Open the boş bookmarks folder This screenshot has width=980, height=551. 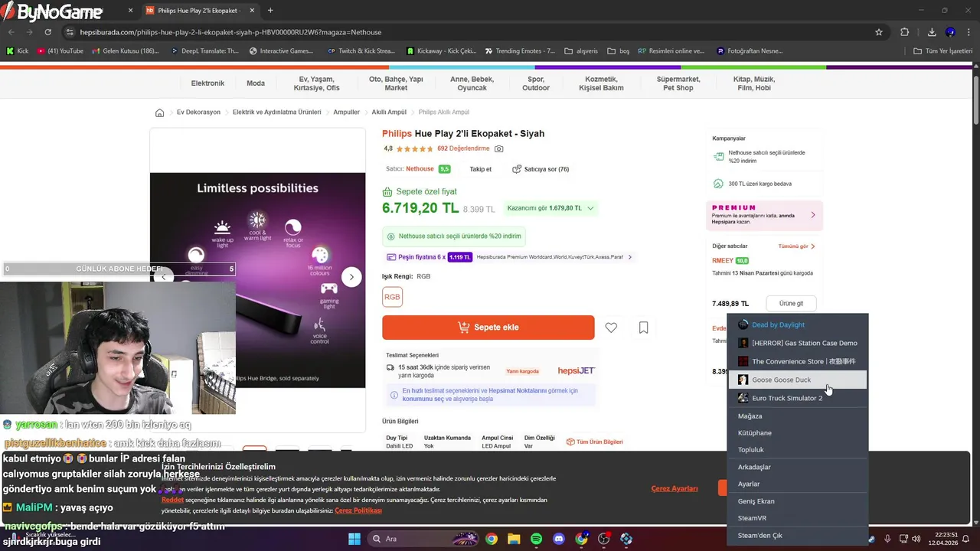click(x=618, y=51)
